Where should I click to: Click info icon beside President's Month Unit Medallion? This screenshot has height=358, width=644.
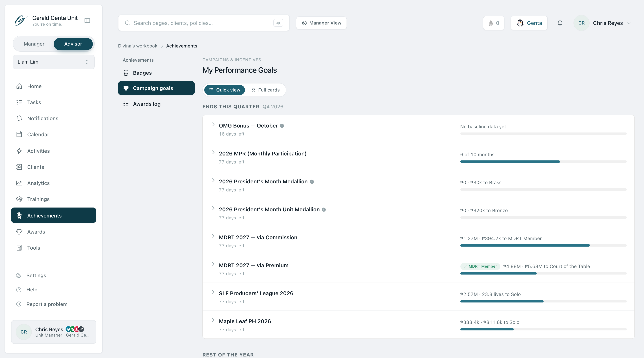point(324,210)
